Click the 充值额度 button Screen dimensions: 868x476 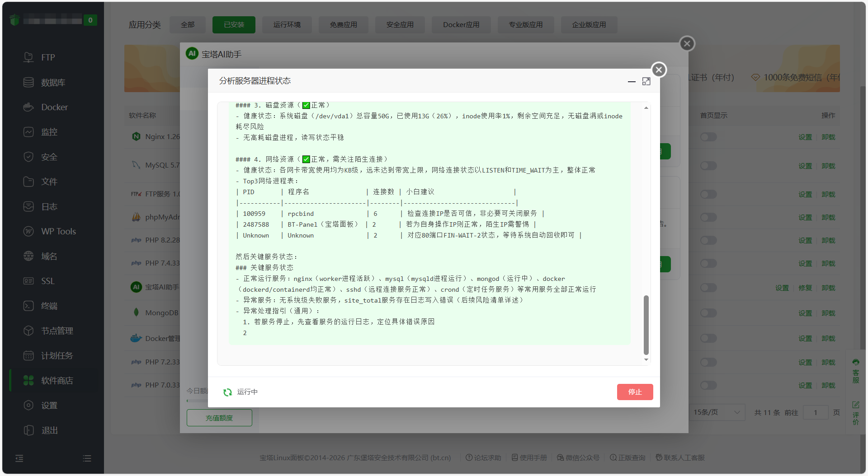point(219,418)
